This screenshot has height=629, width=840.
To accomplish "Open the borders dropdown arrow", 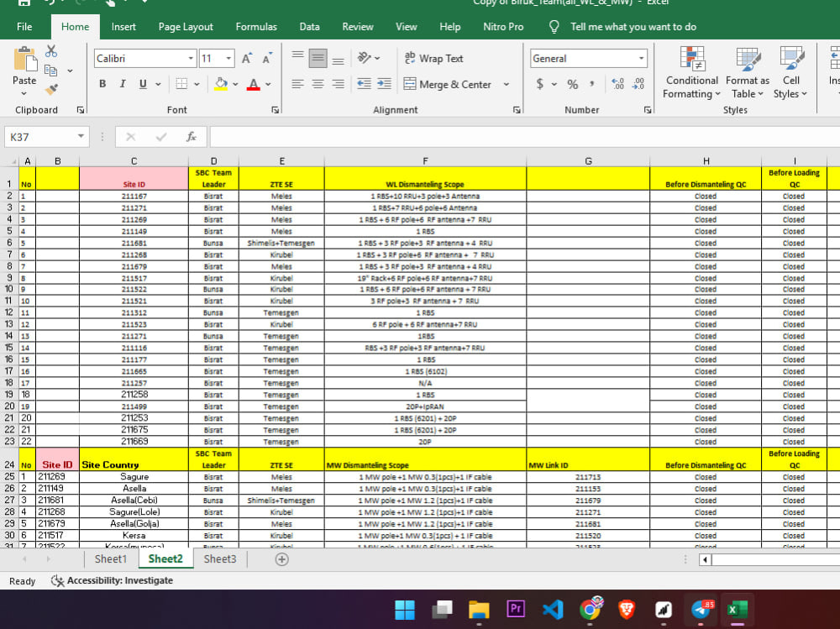I will [x=197, y=84].
